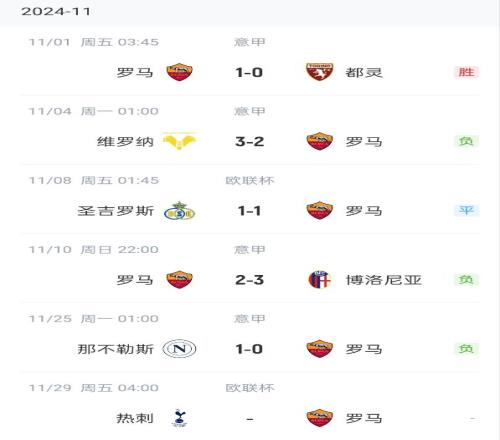Image resolution: width=500 pixels, height=440 pixels.
Task: Click 负 badge on Verona match
Action: click(466, 141)
